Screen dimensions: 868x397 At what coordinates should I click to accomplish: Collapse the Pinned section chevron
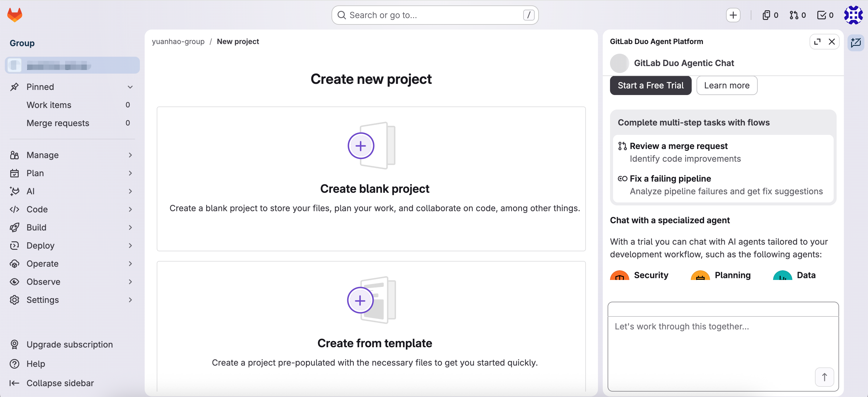coord(130,87)
